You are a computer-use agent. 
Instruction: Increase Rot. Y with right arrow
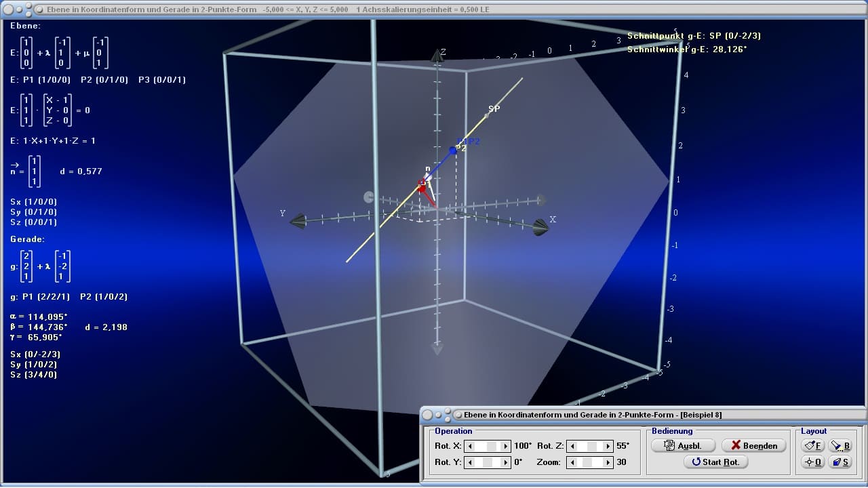(505, 462)
